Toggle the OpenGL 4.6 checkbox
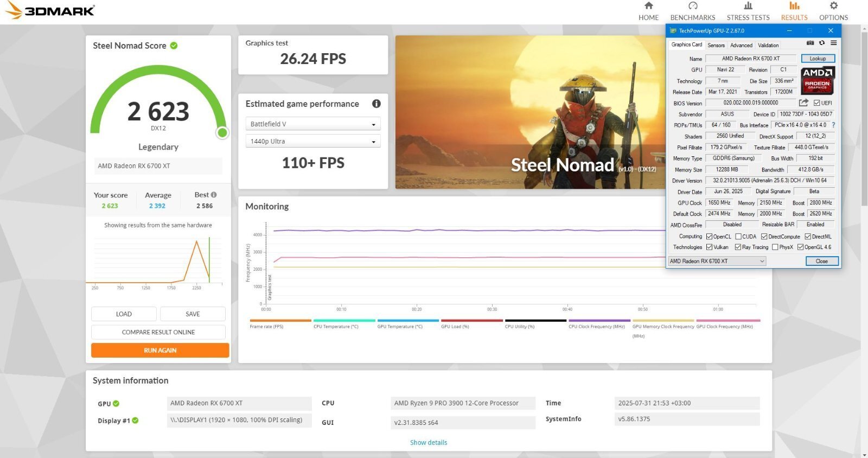868x458 pixels. click(x=800, y=247)
